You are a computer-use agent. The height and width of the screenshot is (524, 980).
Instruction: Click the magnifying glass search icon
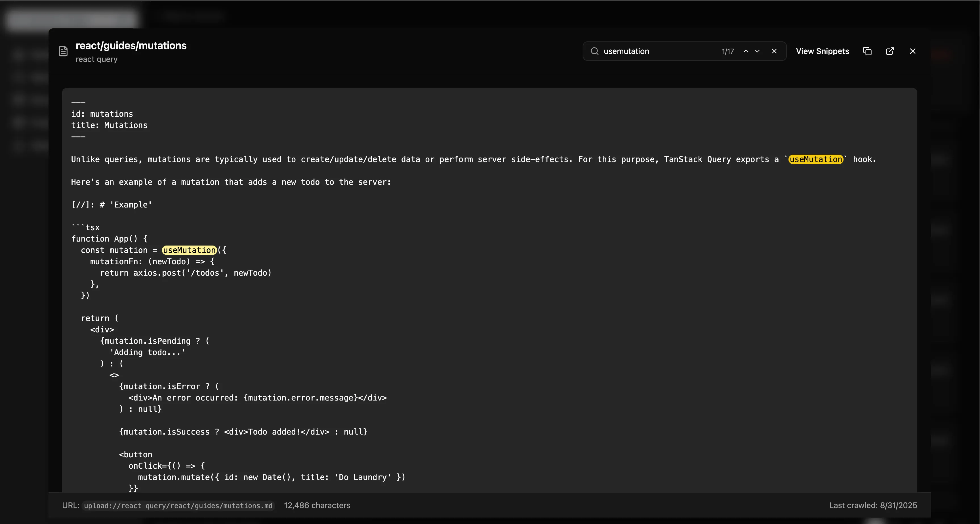pos(595,51)
